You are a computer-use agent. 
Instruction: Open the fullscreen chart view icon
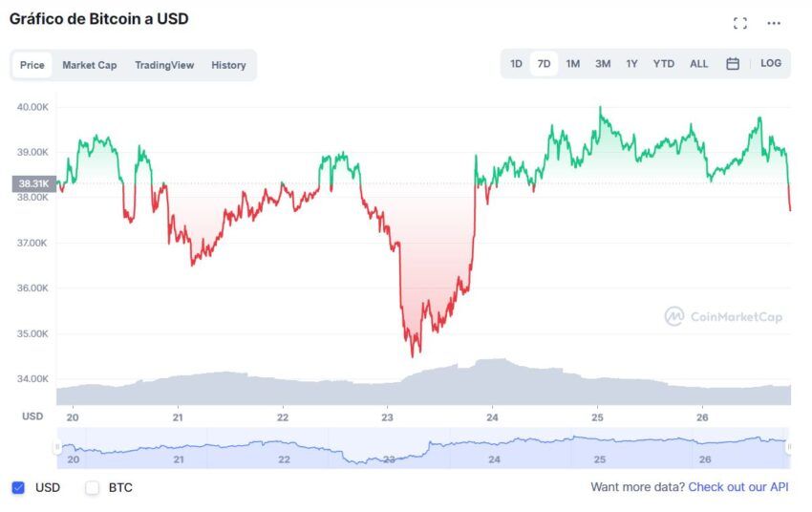point(740,23)
